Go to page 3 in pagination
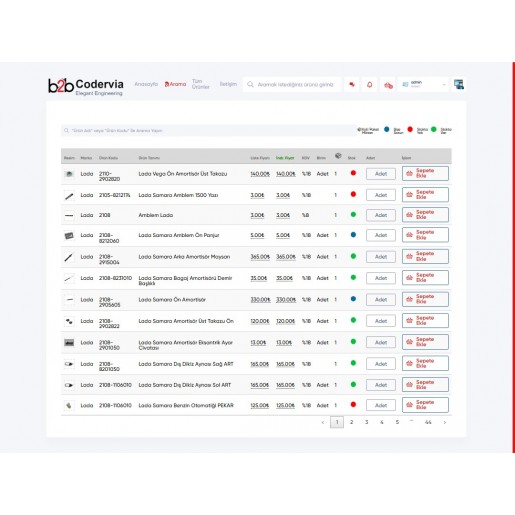Image resolution: width=515 pixels, height=515 pixels. [x=366, y=422]
